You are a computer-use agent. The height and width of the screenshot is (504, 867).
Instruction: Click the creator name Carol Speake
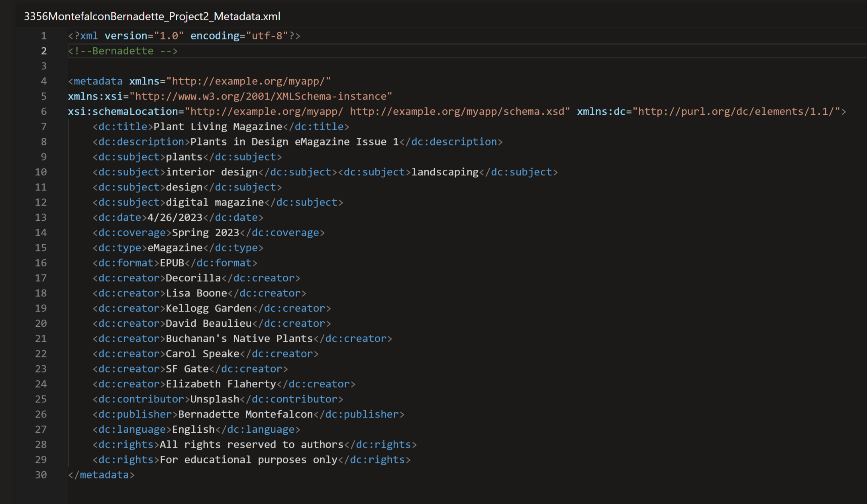point(202,354)
